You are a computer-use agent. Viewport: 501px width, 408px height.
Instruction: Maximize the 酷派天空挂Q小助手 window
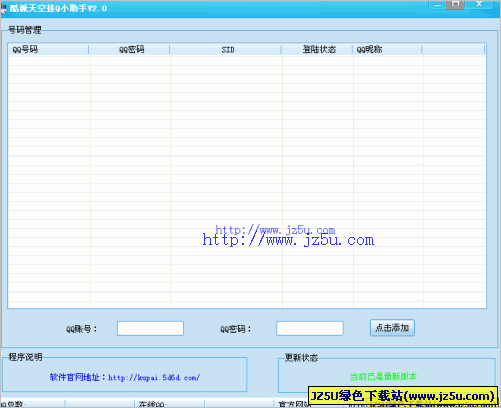click(x=455, y=4)
